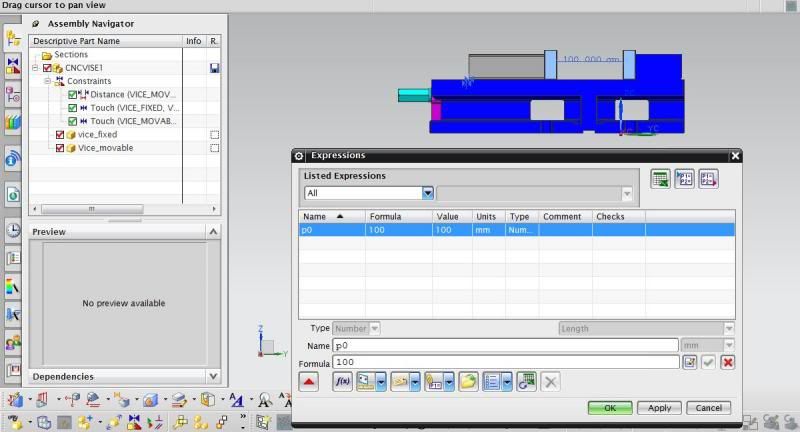Collapse the Preview panel section

[212, 231]
